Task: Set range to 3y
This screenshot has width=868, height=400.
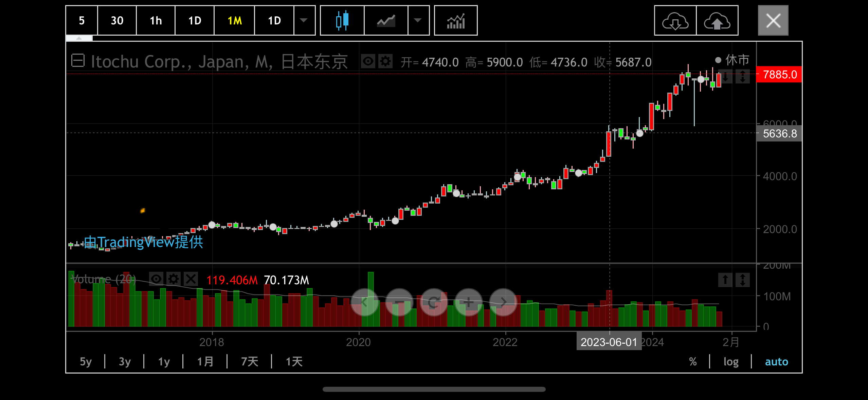Action: pos(125,362)
